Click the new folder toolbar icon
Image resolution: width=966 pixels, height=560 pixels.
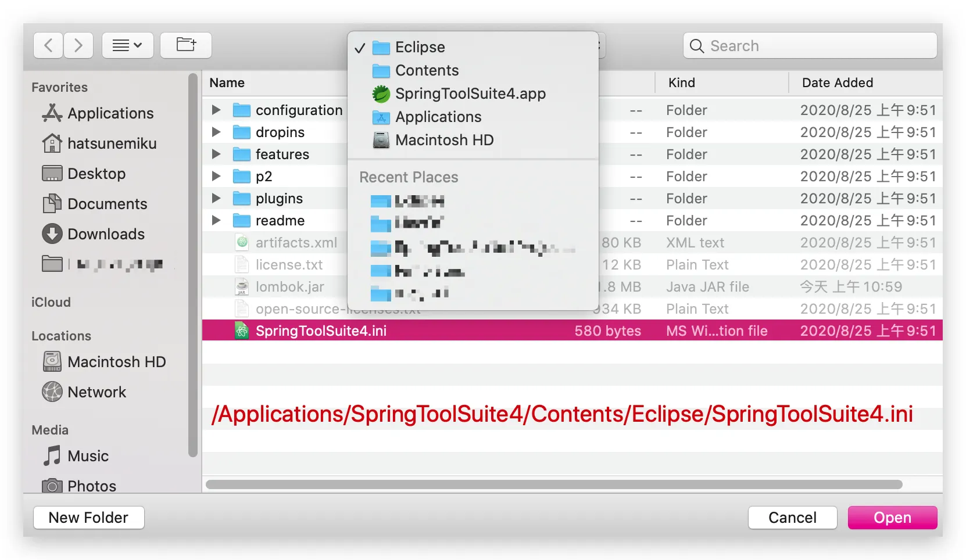(x=186, y=45)
